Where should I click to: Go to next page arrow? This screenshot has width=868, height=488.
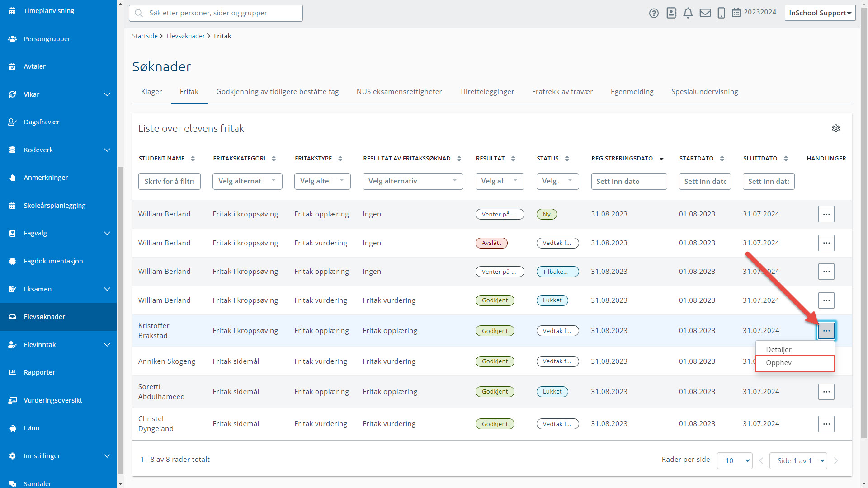836,461
